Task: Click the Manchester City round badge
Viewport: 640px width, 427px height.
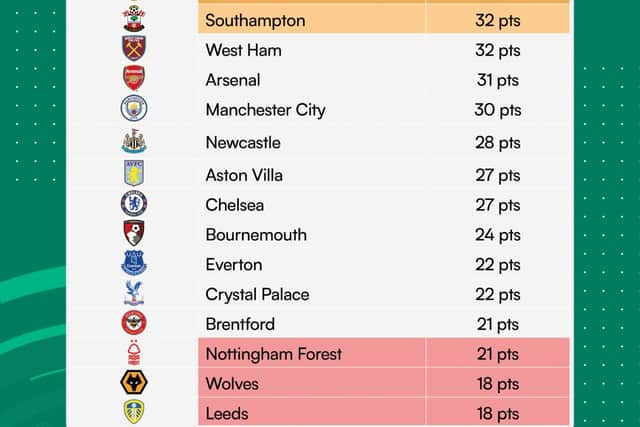Action: pos(134,108)
